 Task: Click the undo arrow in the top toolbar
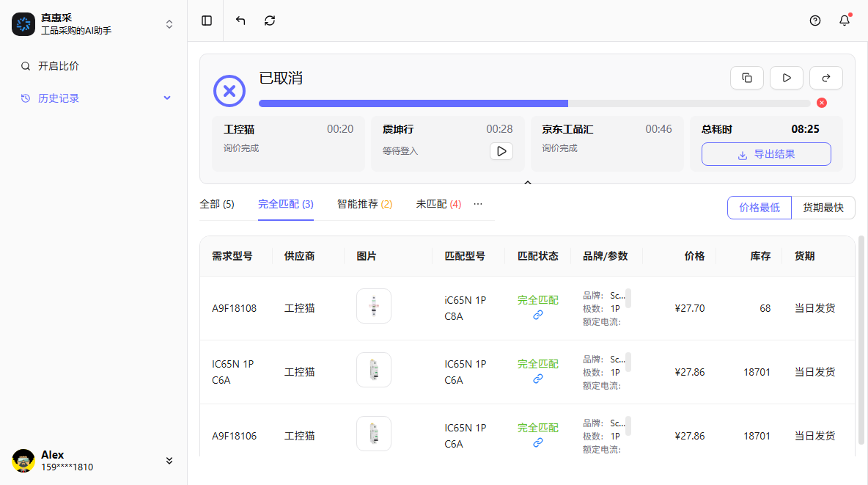240,21
